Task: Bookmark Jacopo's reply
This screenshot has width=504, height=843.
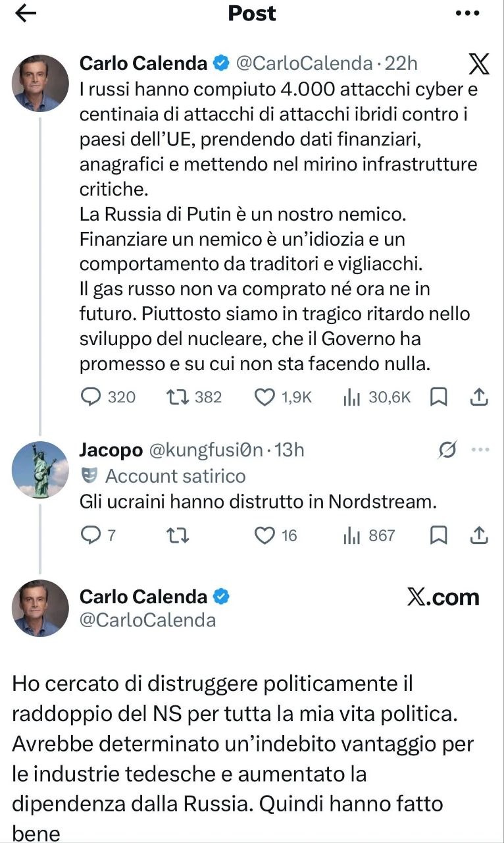Action: 438,535
